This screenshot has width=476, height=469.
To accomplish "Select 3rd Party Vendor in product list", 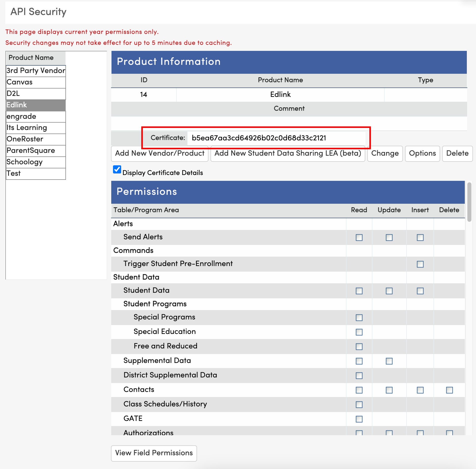I will pos(36,70).
